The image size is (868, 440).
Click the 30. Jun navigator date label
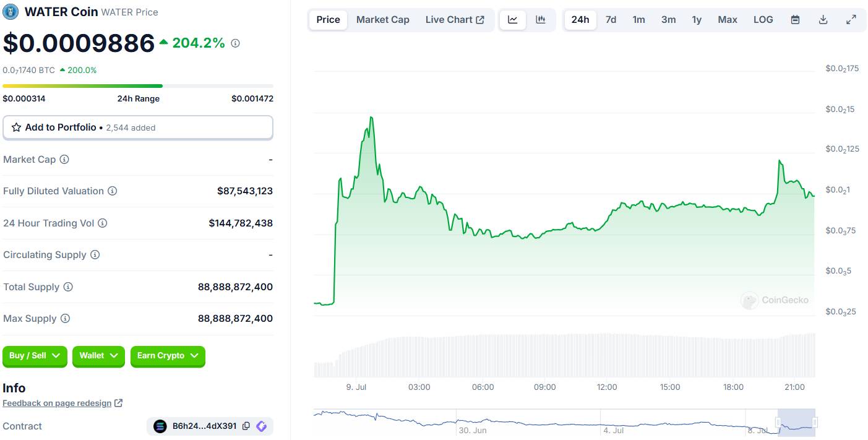coord(473,430)
